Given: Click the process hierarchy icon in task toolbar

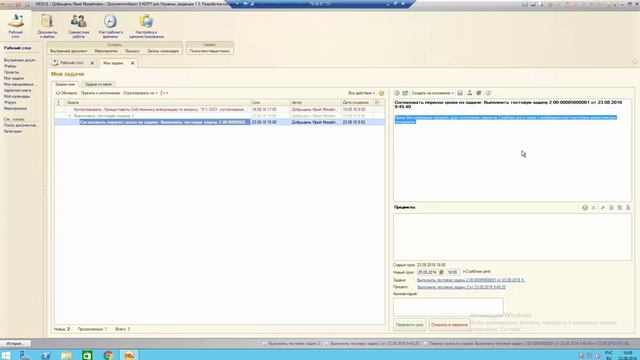Looking at the screenshot, I should (x=469, y=93).
